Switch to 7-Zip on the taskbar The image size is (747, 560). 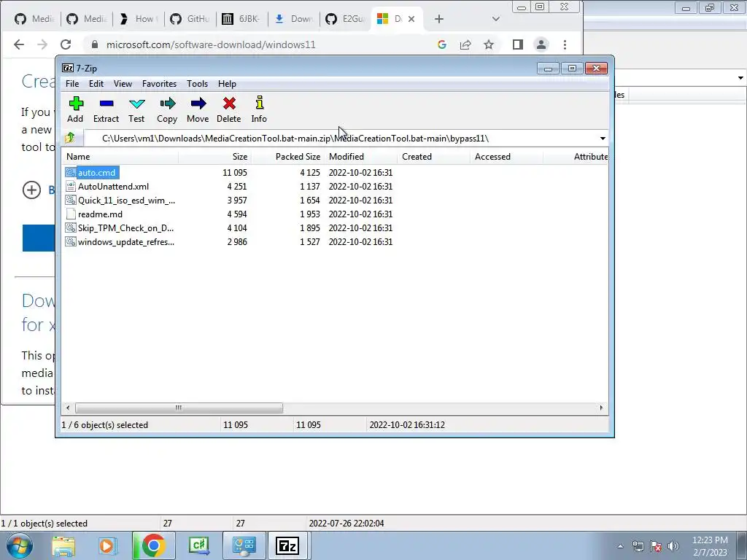point(287,545)
